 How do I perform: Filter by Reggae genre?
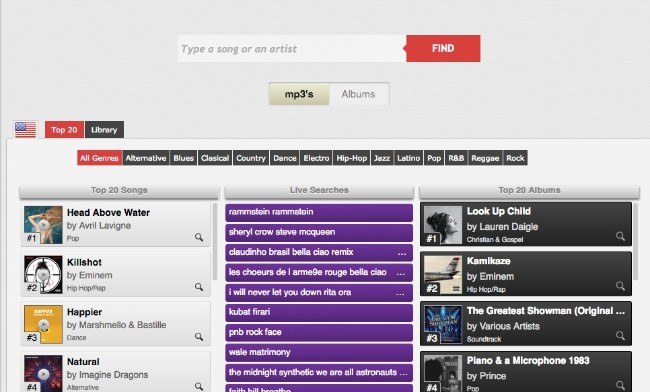pyautogui.click(x=485, y=158)
